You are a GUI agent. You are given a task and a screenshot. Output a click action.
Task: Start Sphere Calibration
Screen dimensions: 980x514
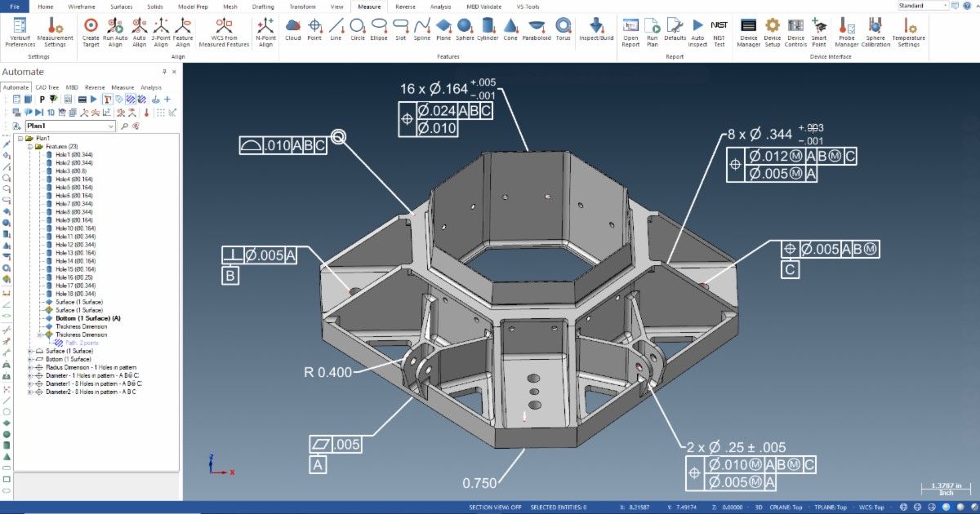coord(875,32)
